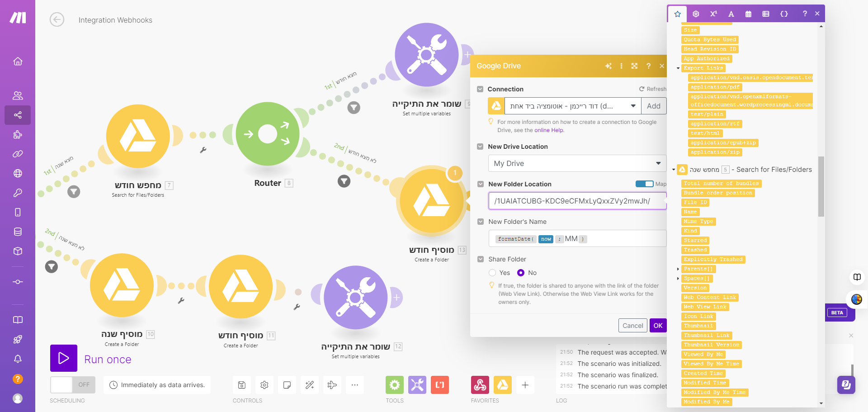The height and width of the screenshot is (412, 868).
Task: Toggle the scheduling OFF switch
Action: pos(72,385)
